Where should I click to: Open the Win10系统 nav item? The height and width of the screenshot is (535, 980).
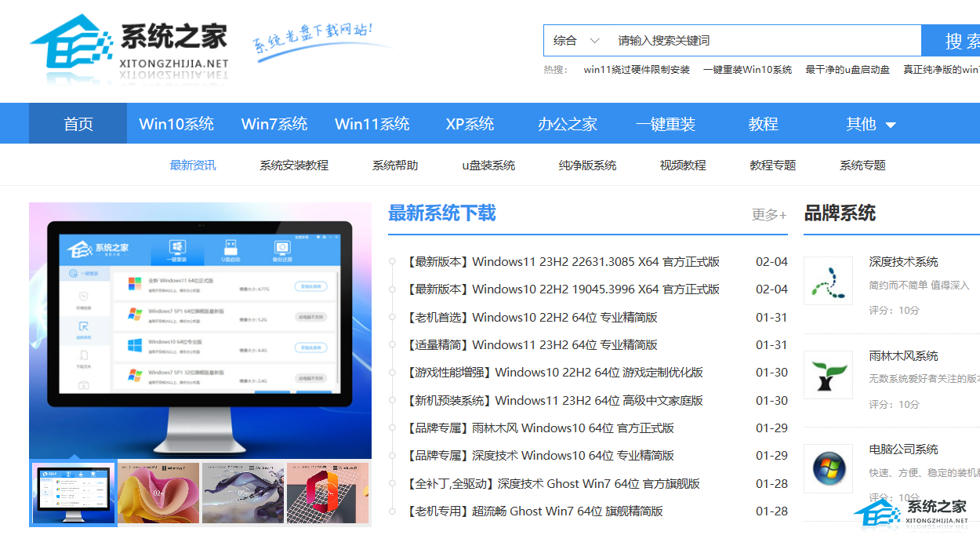[176, 124]
